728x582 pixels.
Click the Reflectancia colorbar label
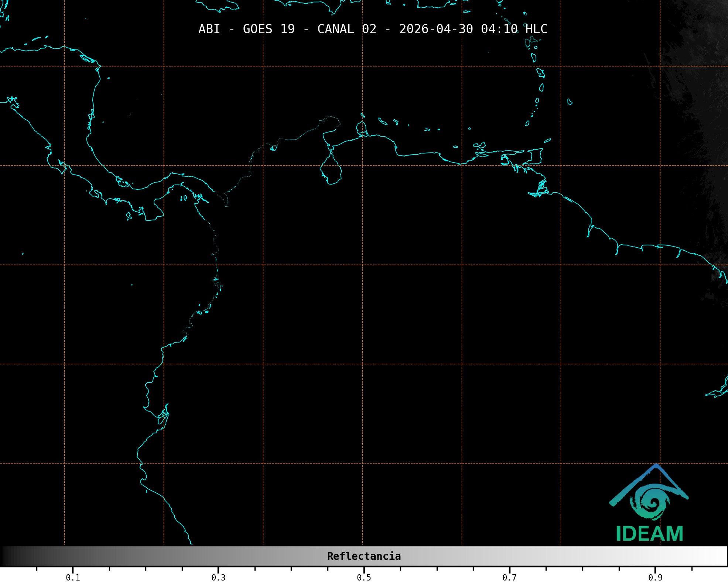pyautogui.click(x=364, y=556)
